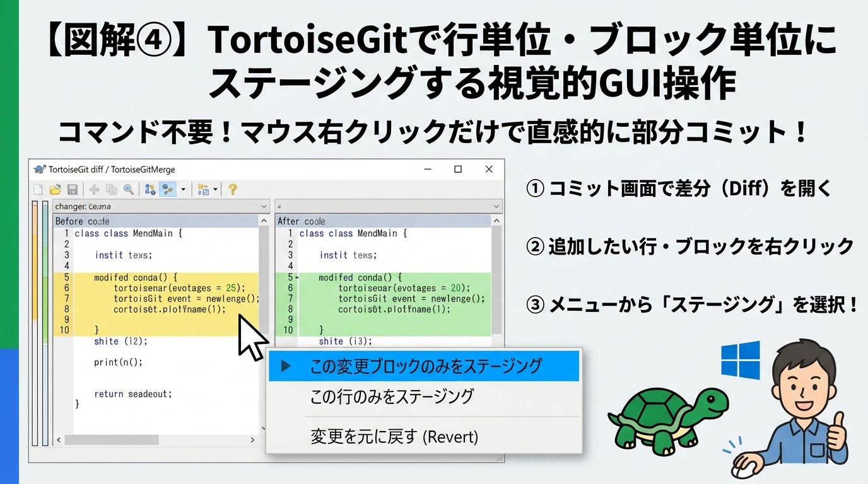Viewport: 868px width, 484px height.
Task: Toggle the highlighted key-shaped toolbar button
Action: point(167,189)
